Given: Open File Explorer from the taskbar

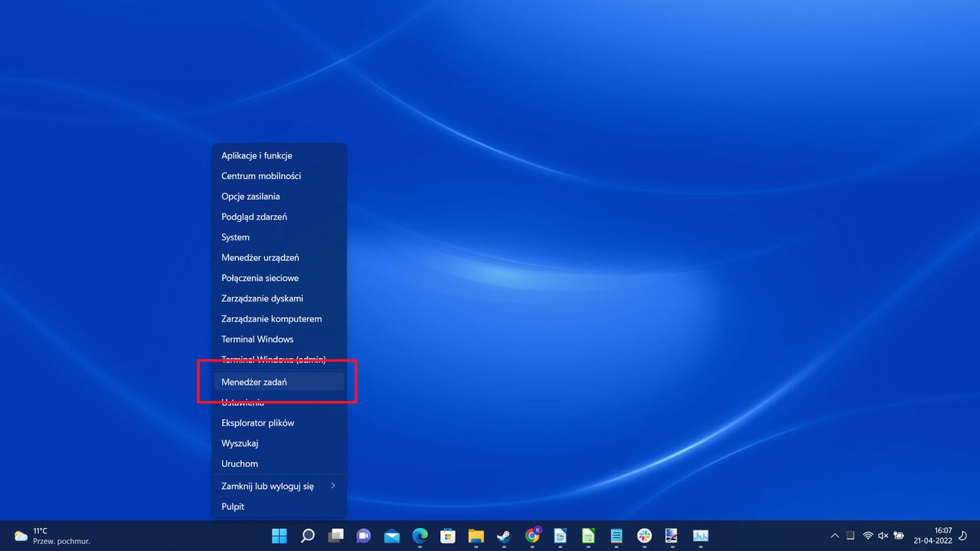Looking at the screenshot, I should click(x=475, y=536).
